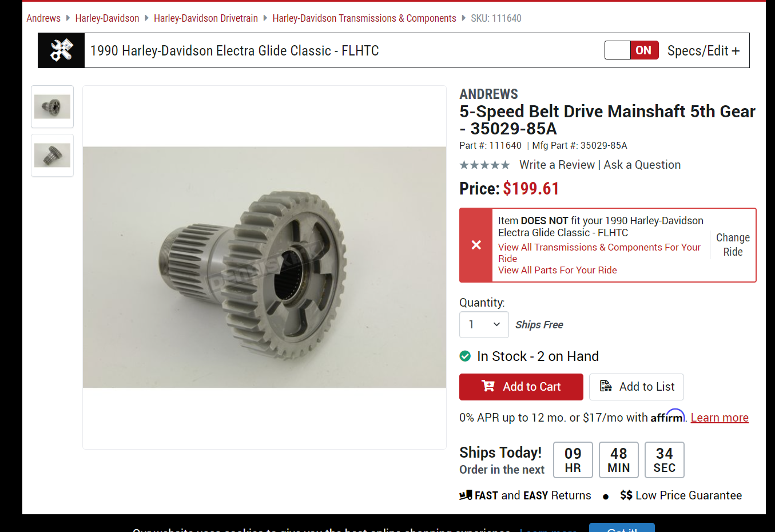775x532 pixels.
Task: Click the Write a Review link
Action: 557,165
